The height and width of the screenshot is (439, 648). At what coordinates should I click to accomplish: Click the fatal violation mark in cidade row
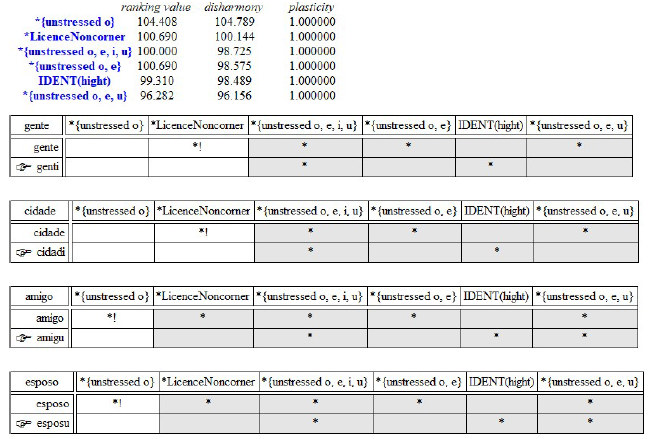tap(203, 232)
